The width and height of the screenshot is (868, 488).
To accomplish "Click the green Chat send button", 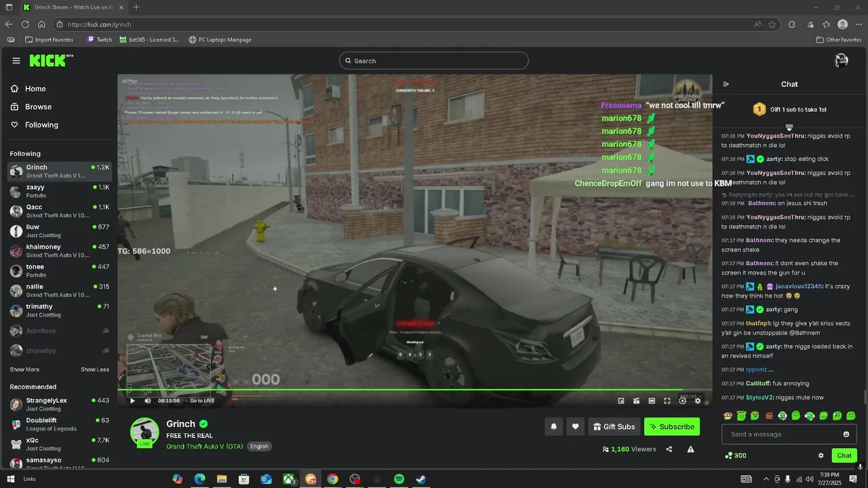I will point(844,455).
